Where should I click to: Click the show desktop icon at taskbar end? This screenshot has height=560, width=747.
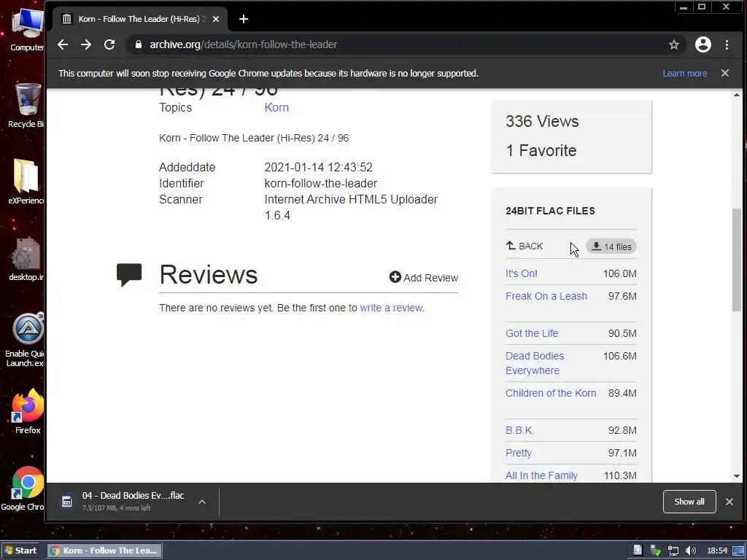tap(738, 551)
